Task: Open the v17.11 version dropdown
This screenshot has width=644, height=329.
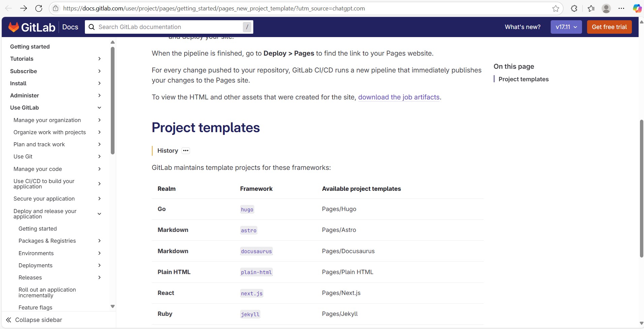Action: (566, 27)
